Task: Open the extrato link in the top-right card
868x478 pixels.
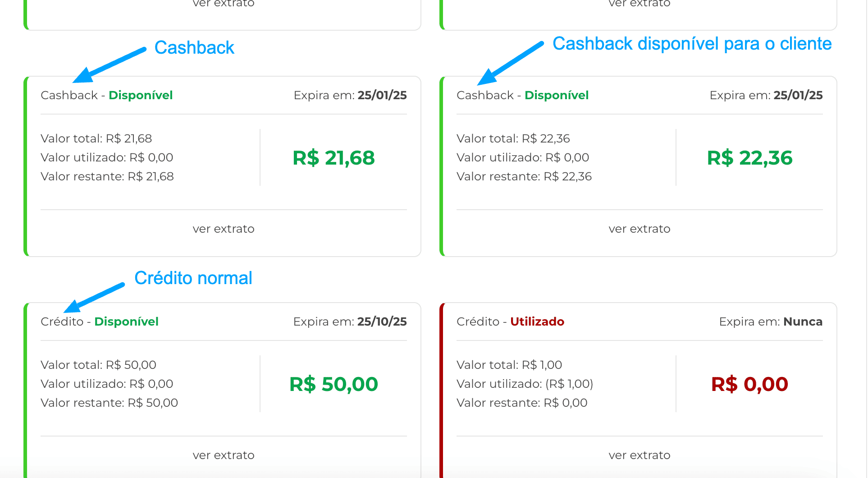Action: tap(639, 4)
